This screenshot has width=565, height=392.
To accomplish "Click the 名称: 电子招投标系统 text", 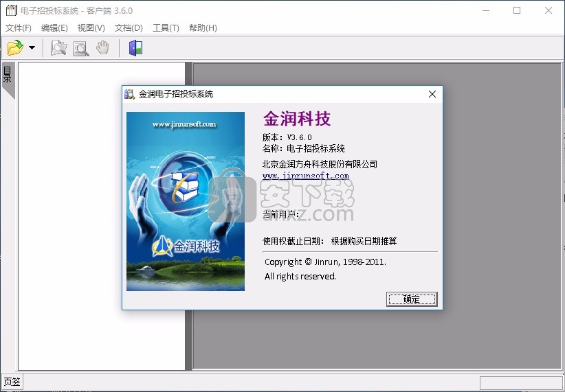I will point(304,148).
